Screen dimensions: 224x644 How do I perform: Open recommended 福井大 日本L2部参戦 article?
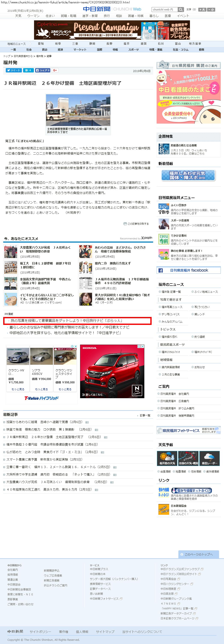[x=45, y=265]
